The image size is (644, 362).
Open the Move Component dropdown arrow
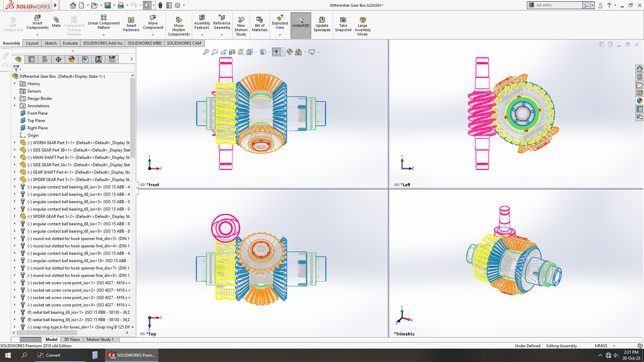coord(153,35)
